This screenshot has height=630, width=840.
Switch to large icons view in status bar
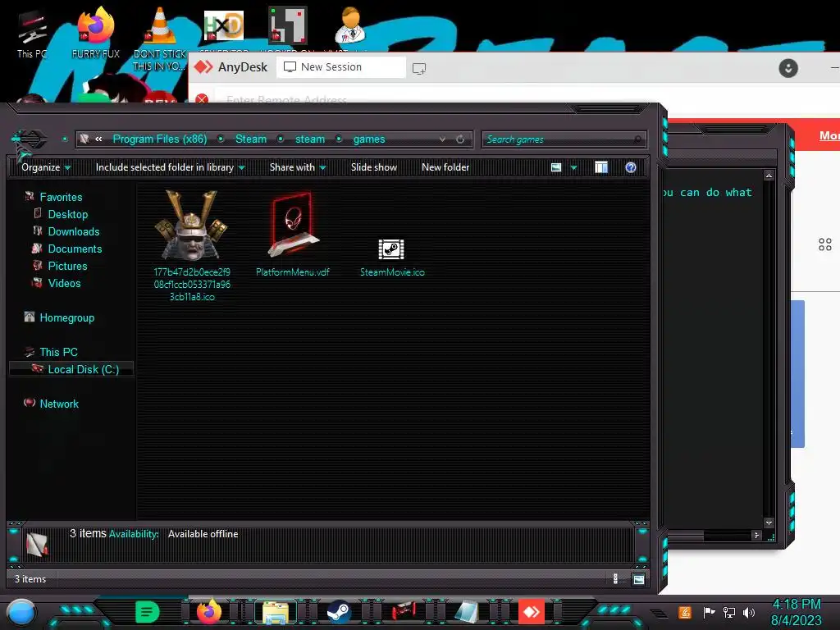coord(638,579)
